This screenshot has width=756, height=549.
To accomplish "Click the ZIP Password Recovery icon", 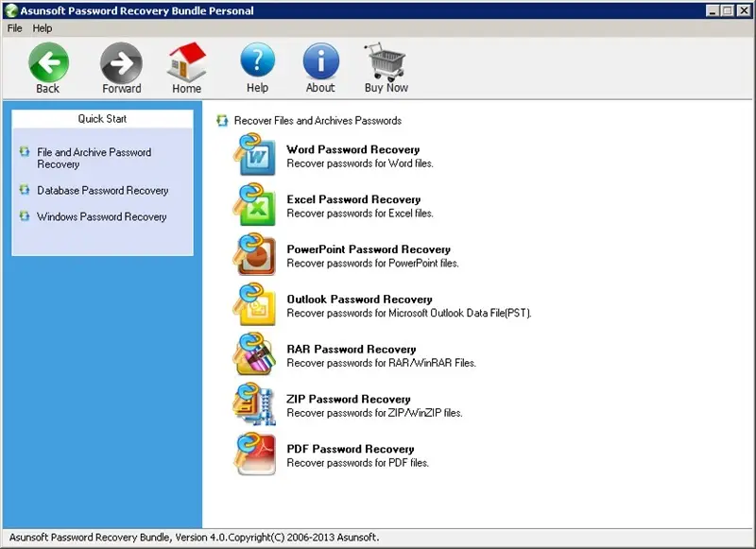I will 254,404.
